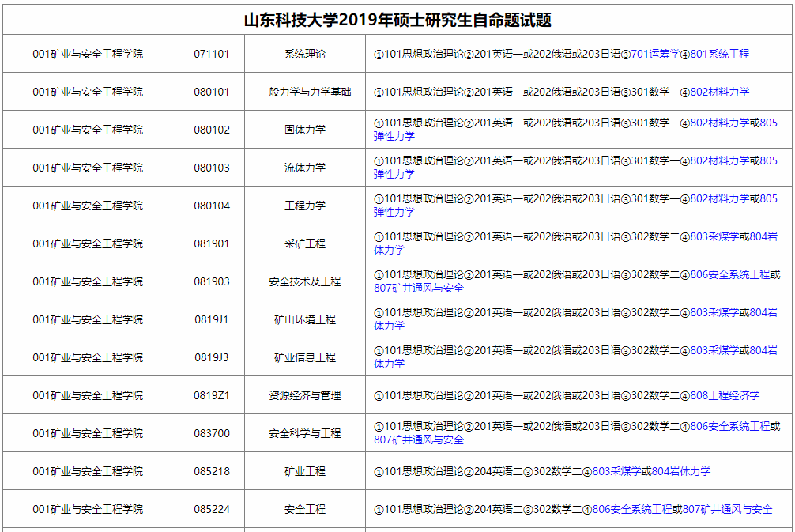
Task: Select major code 0819J1
Action: click(212, 319)
